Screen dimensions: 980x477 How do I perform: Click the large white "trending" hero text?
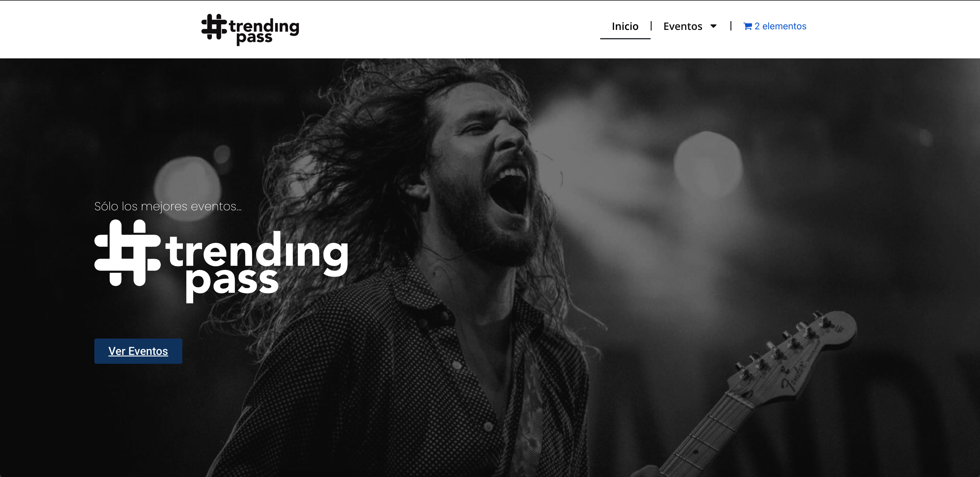(x=257, y=253)
